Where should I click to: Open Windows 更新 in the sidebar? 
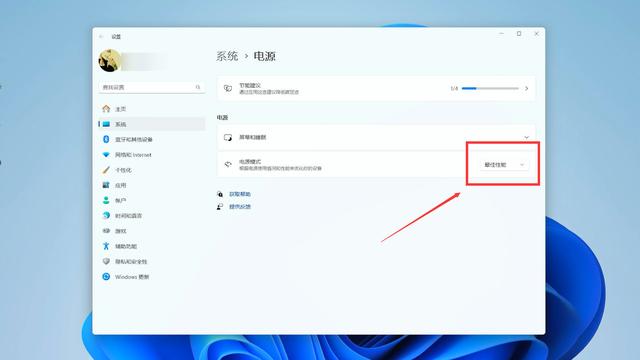(x=151, y=277)
